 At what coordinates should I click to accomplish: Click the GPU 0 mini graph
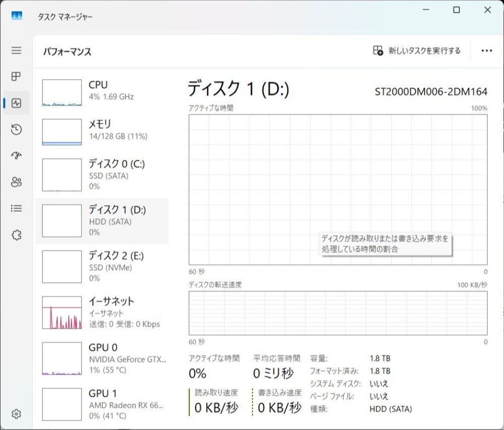click(x=61, y=358)
